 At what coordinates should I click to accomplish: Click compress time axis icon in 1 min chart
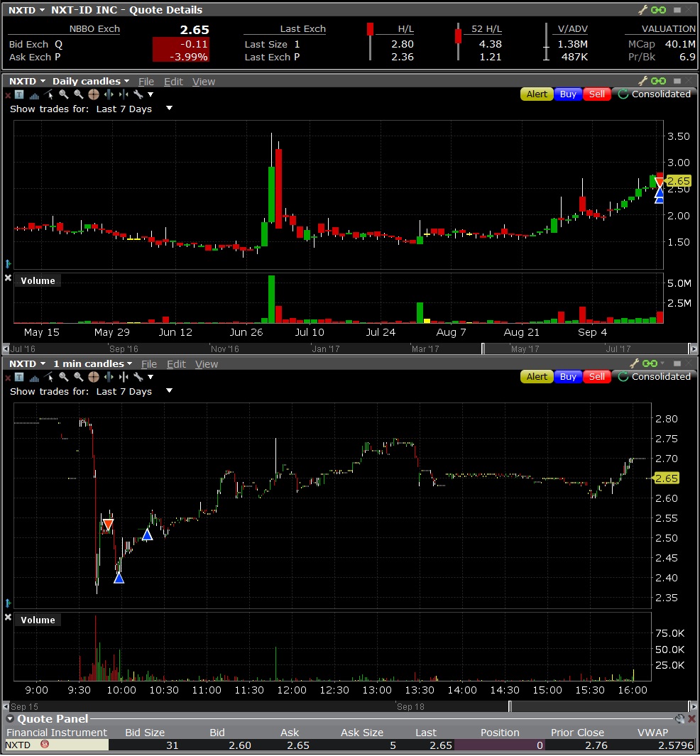coord(124,377)
